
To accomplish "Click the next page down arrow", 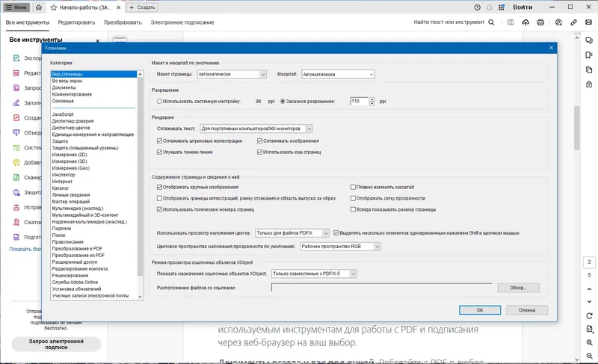I will click(589, 301).
